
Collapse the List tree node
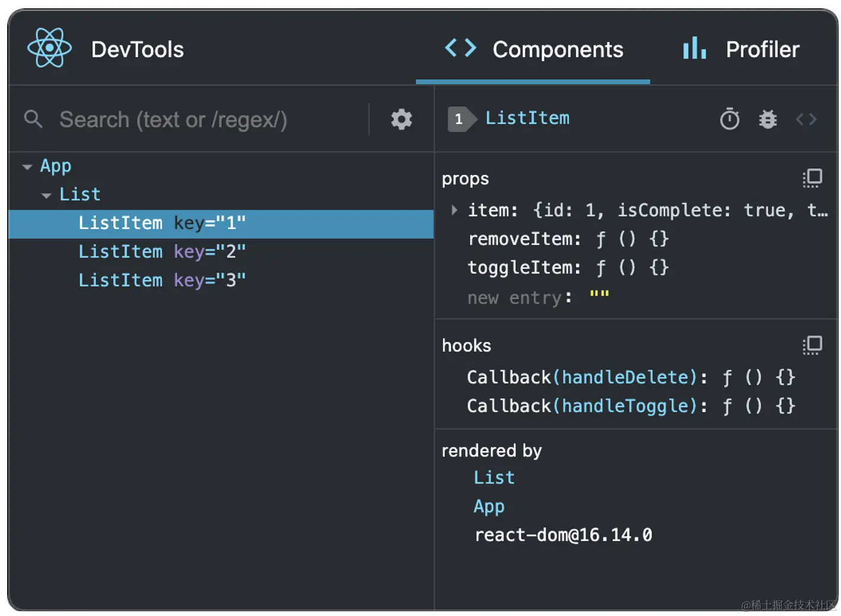pos(46,195)
